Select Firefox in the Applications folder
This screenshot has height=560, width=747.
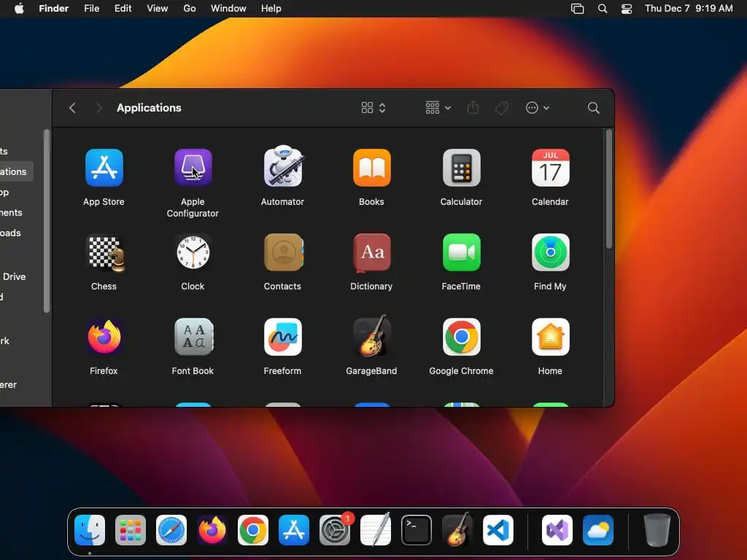point(104,337)
